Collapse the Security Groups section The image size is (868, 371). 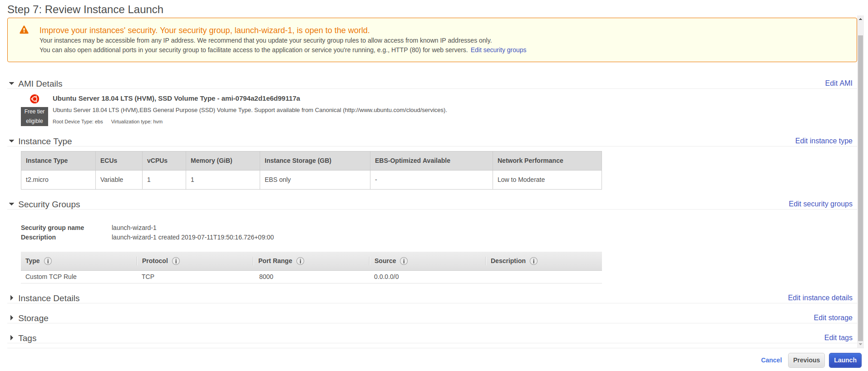11,204
